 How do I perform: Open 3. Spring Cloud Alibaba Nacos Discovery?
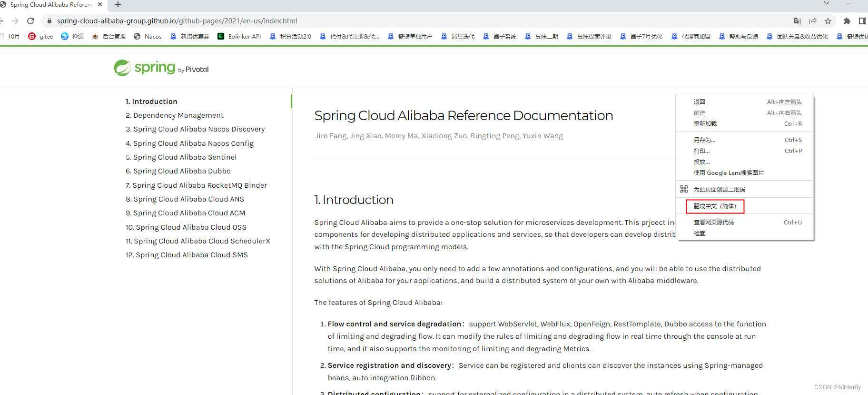195,129
